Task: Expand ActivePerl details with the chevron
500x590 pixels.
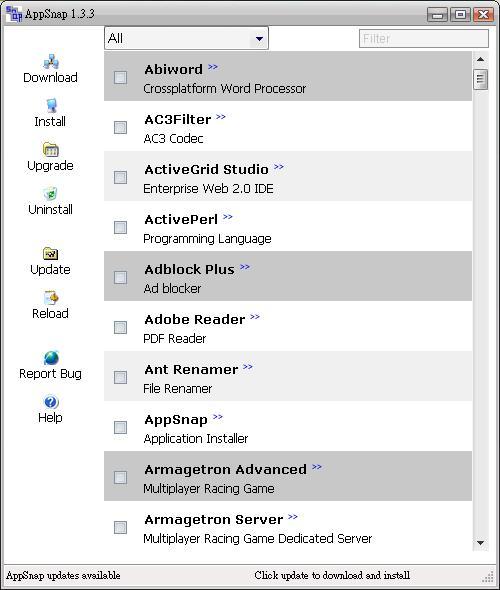Action: point(228,217)
